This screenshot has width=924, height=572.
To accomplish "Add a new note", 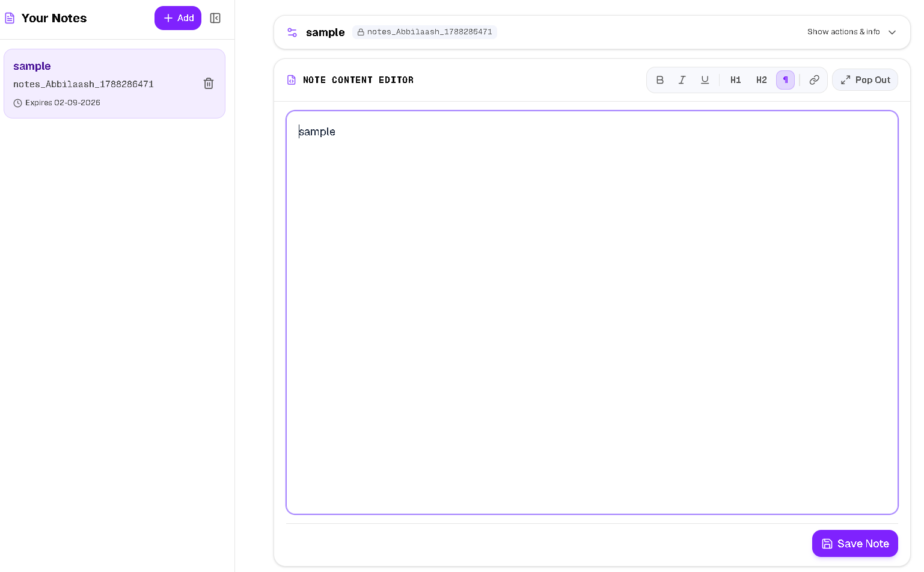I will point(178,18).
